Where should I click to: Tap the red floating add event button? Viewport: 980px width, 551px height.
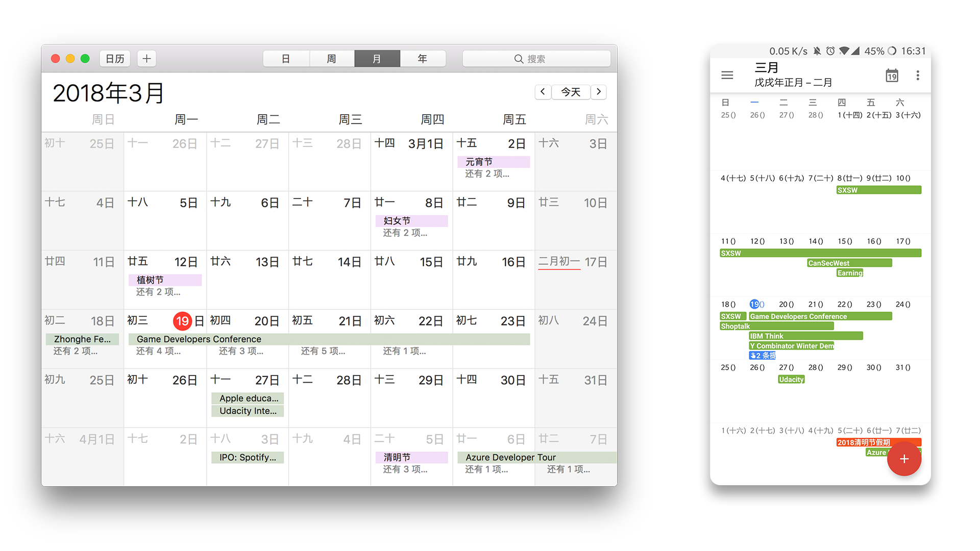tap(904, 459)
